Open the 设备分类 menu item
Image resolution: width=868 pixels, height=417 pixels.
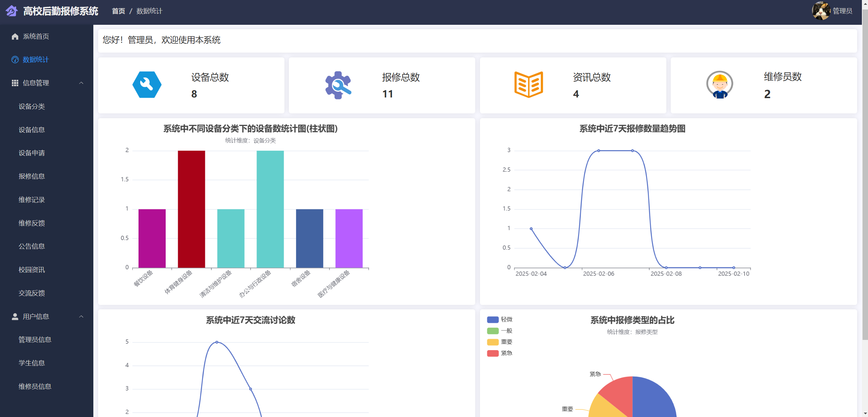click(x=32, y=106)
